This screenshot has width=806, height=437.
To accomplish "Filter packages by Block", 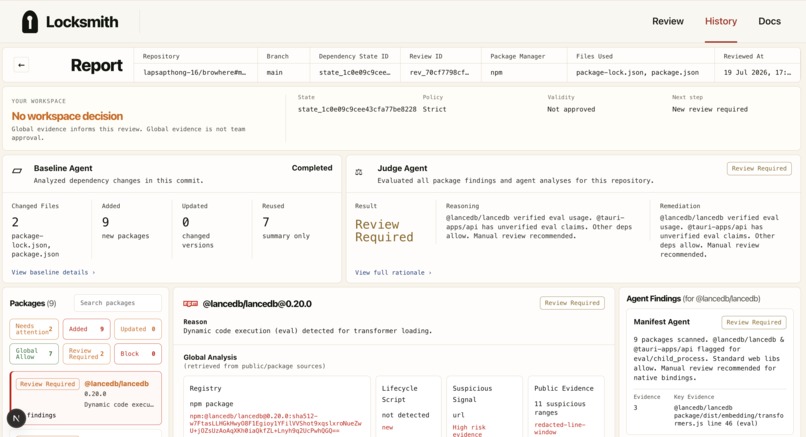I will (x=138, y=354).
